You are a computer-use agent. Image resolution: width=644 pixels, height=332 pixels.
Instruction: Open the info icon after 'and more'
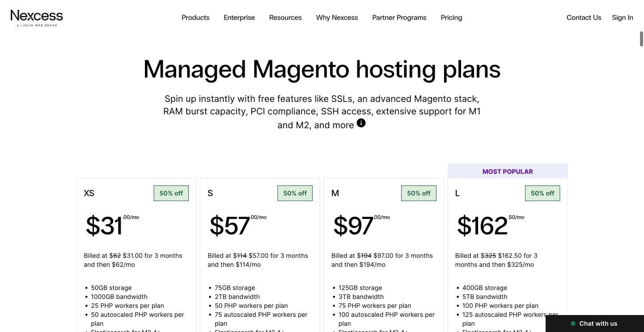tap(361, 123)
